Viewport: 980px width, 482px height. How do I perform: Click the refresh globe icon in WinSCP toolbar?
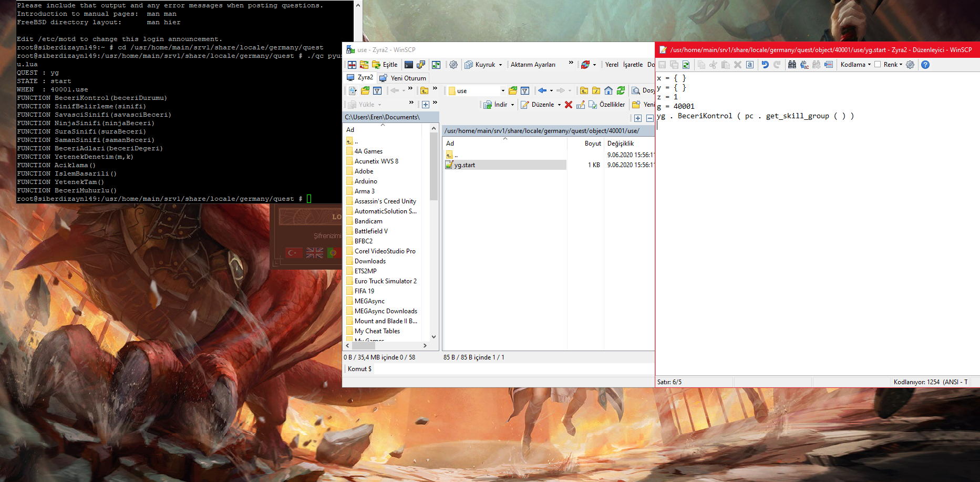coord(585,65)
